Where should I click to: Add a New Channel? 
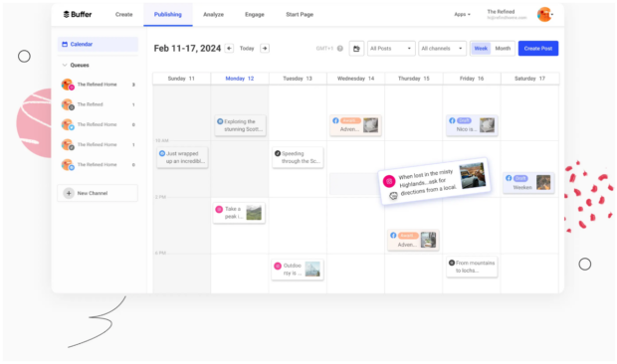point(98,193)
